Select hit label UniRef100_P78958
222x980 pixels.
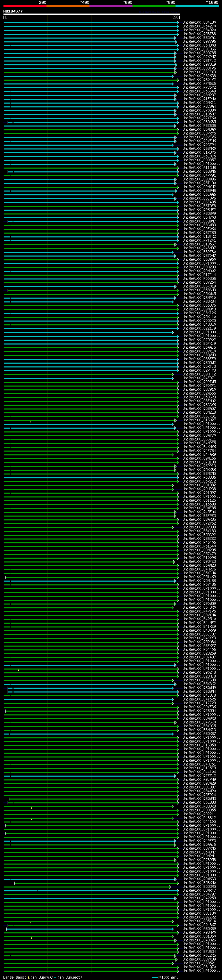coord(199,860)
